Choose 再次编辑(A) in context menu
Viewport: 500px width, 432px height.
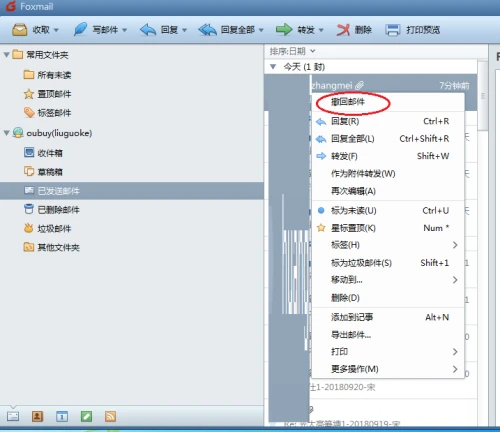pyautogui.click(x=388, y=191)
